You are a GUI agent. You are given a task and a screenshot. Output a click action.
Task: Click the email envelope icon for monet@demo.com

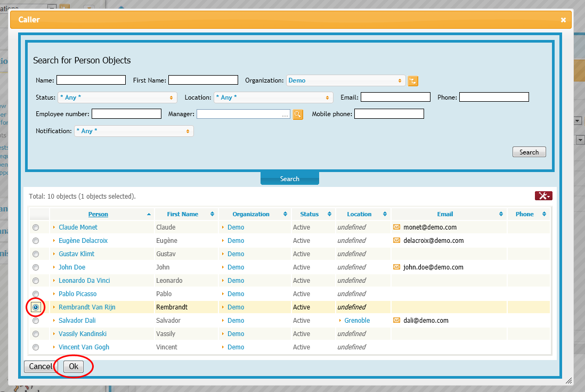coord(396,227)
